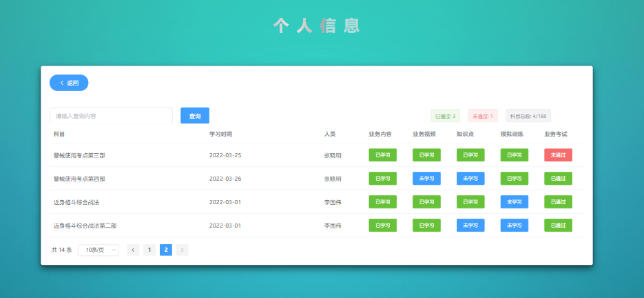Viewport: 644px width, 298px height.
Task: Click 模拟训练 未学习 for 近身格斗综合战法第二部
Action: tap(515, 226)
